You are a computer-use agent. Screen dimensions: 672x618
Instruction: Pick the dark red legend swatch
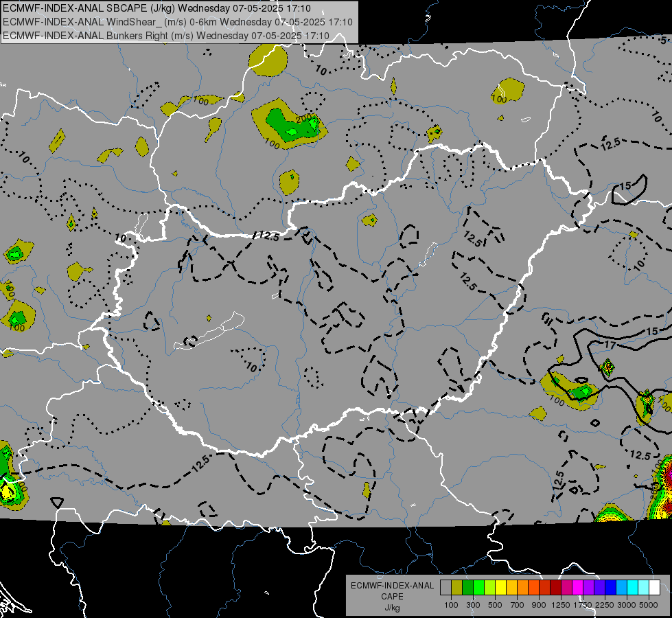pyautogui.click(x=556, y=588)
